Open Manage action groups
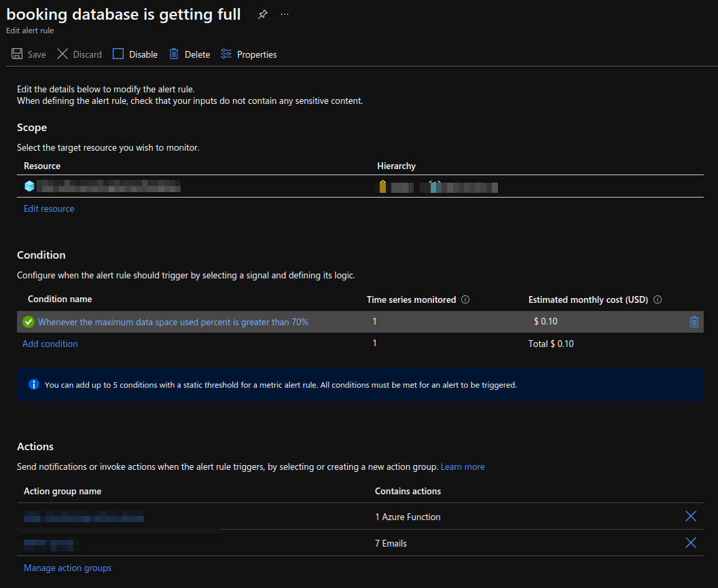The height and width of the screenshot is (588, 718). tap(67, 568)
